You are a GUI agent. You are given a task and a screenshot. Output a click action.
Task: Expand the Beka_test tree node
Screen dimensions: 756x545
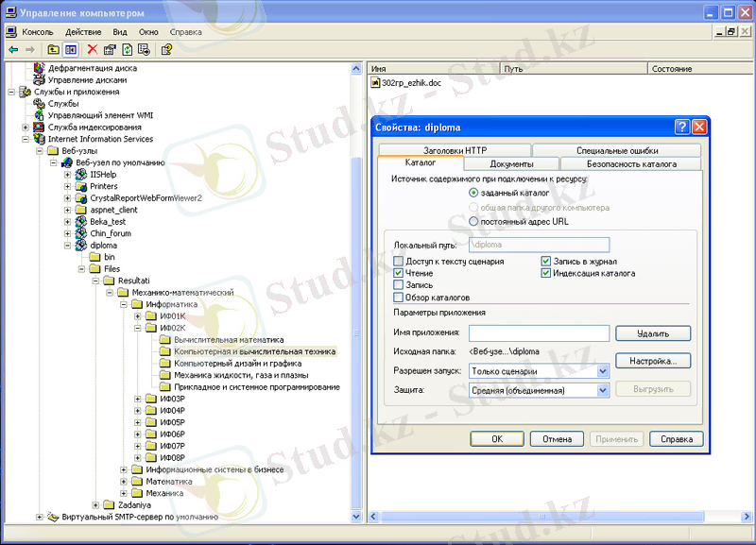67,221
